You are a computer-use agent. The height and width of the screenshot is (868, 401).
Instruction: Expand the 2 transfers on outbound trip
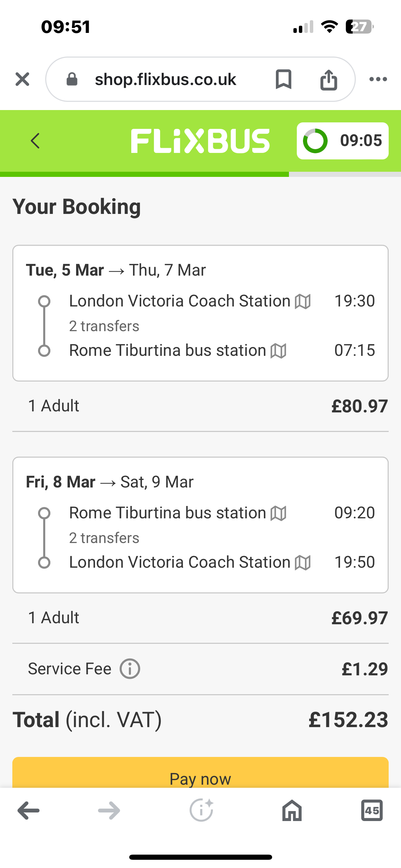(x=104, y=326)
